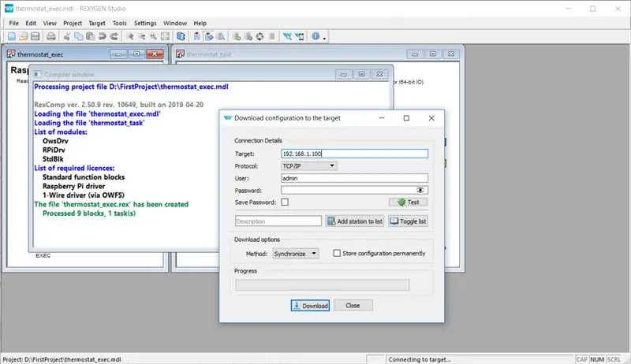Viewport: 631px width, 364px height.
Task: Click Add station to list button
Action: click(x=354, y=221)
